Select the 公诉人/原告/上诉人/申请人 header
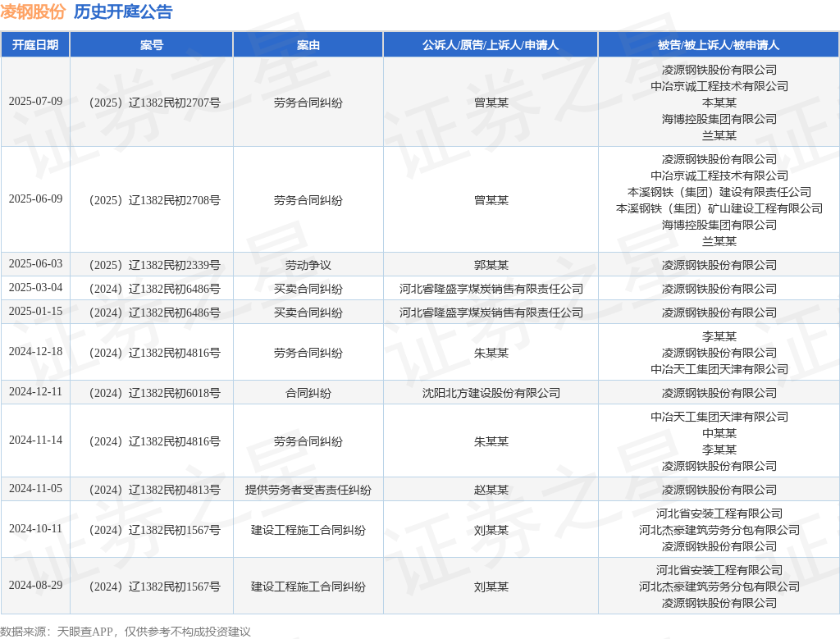The width and height of the screenshot is (840, 639). (x=491, y=45)
